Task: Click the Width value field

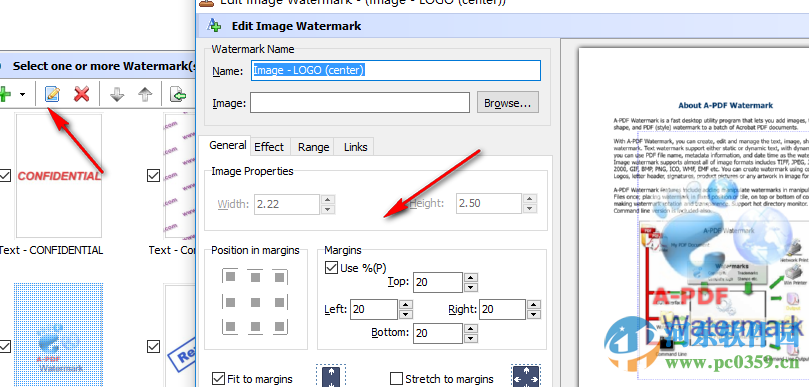Action: (287, 204)
